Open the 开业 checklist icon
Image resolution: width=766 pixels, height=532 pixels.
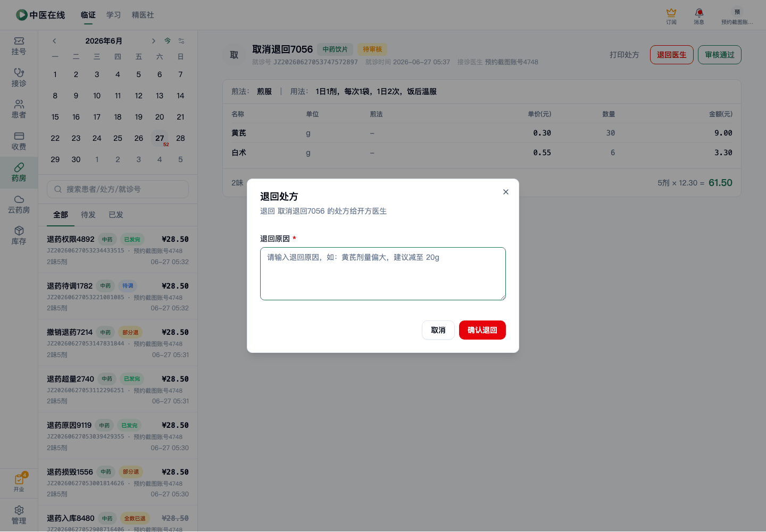click(19, 483)
